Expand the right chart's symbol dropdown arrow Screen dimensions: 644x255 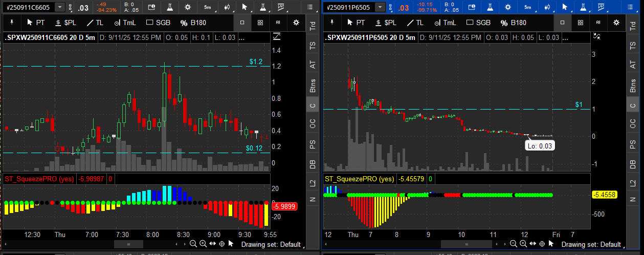(x=379, y=7)
